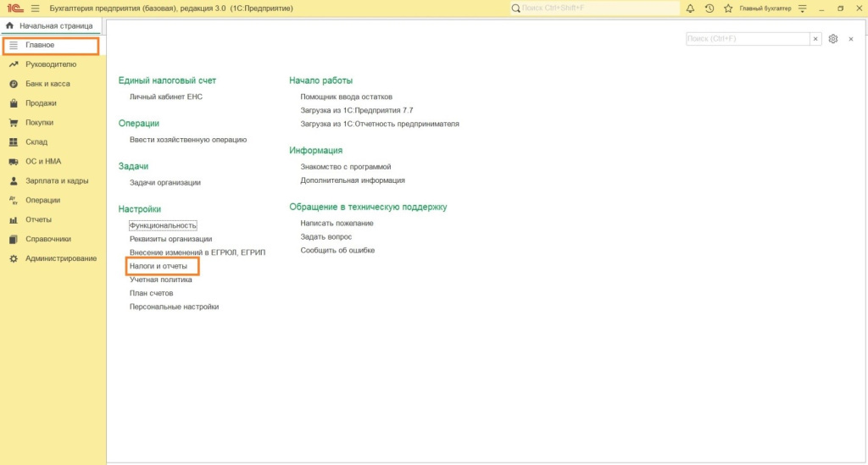Open the menu settings gear icon
868x465 pixels.
pyautogui.click(x=833, y=39)
